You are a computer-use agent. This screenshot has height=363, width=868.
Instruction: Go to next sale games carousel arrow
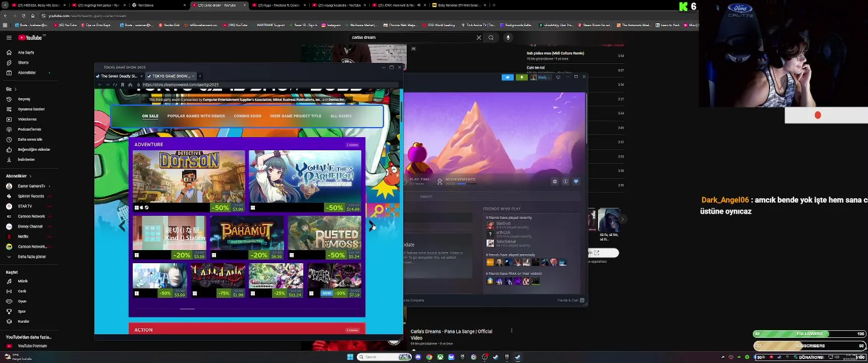point(371,225)
